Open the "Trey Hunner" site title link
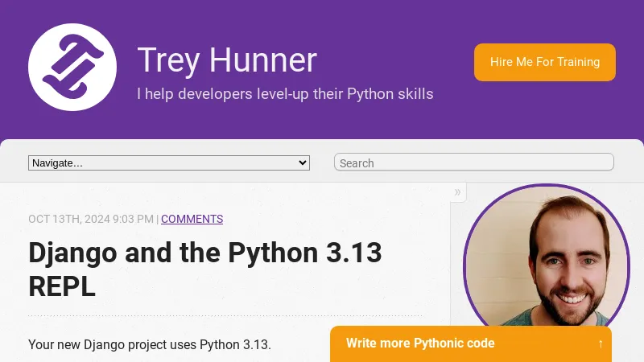 coord(227,60)
